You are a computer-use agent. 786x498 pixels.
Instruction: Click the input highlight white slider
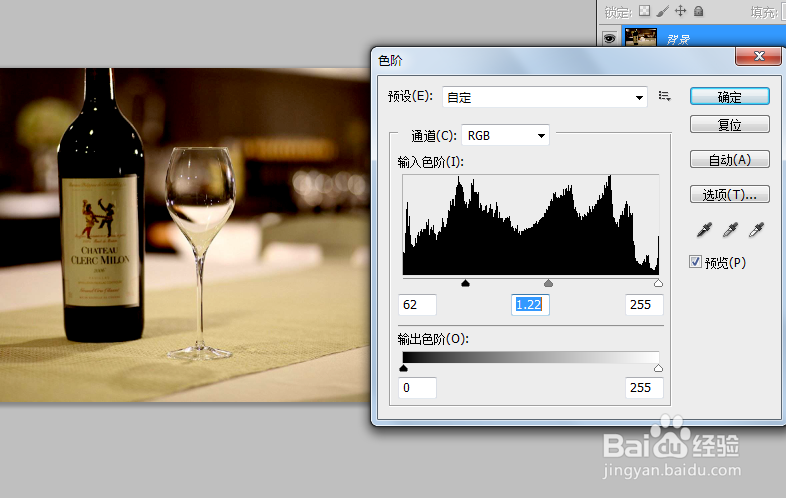(658, 283)
